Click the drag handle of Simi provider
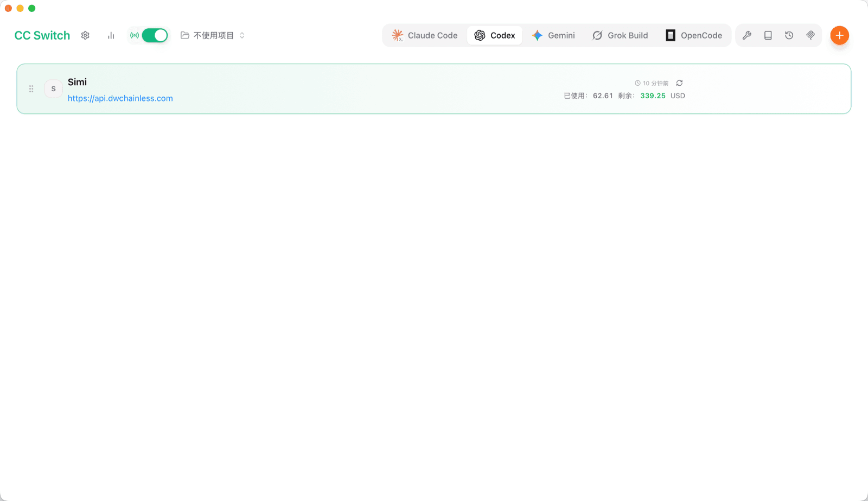The width and height of the screenshot is (868, 501). pos(31,88)
